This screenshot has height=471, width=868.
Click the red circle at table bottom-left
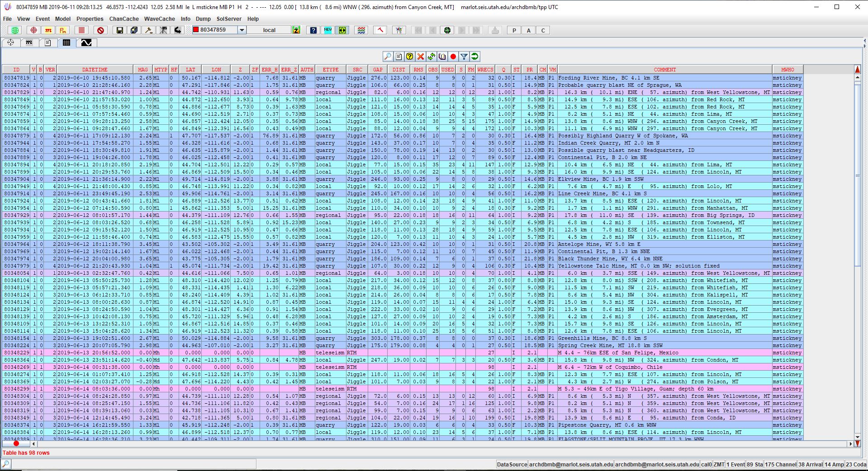pos(16,444)
